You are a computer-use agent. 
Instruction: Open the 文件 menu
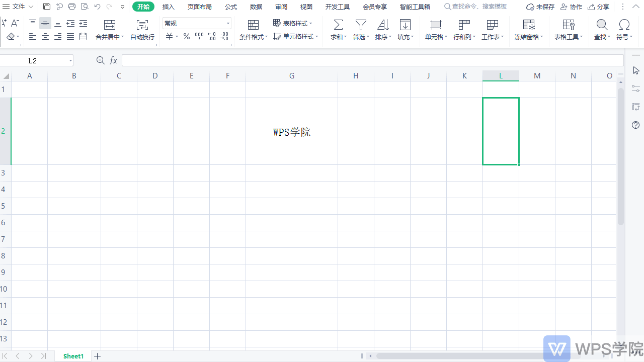[18, 7]
